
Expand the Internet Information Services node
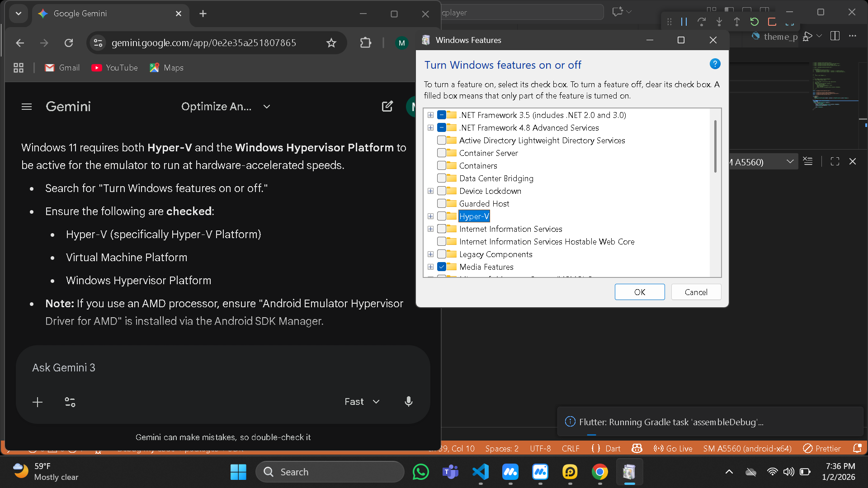pyautogui.click(x=431, y=229)
